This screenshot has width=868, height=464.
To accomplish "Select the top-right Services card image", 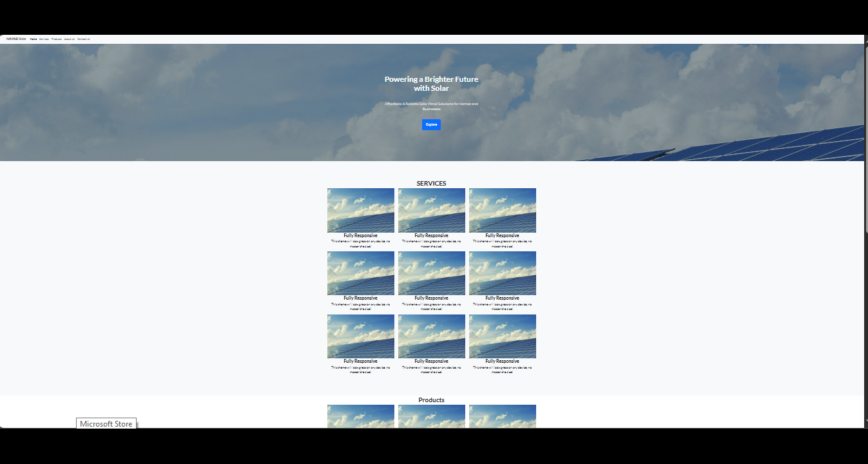I will pyautogui.click(x=503, y=210).
